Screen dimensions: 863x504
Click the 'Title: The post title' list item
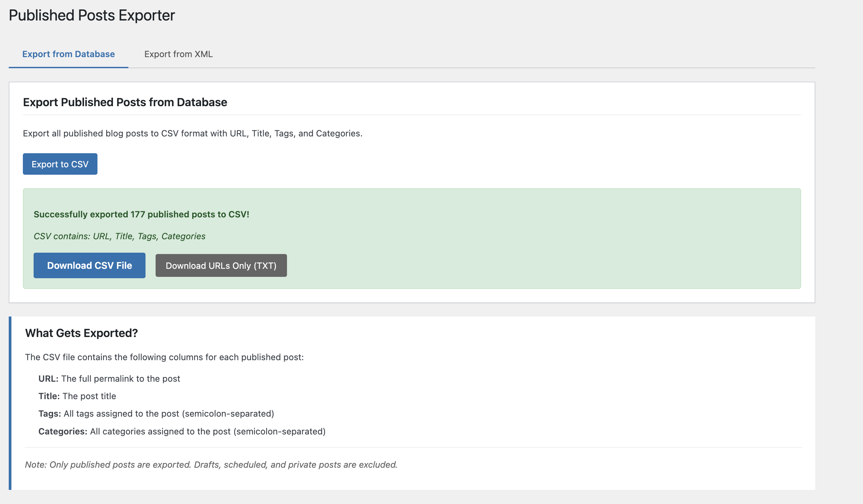pos(77,396)
